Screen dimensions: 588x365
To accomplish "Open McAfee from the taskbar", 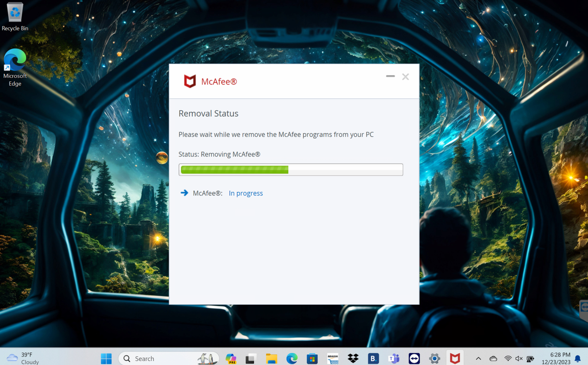I will coord(455,358).
